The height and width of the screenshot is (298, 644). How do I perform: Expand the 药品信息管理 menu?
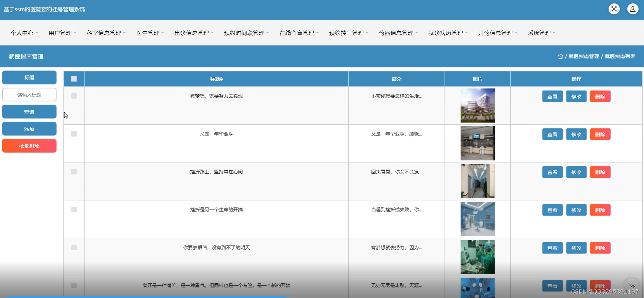[398, 33]
